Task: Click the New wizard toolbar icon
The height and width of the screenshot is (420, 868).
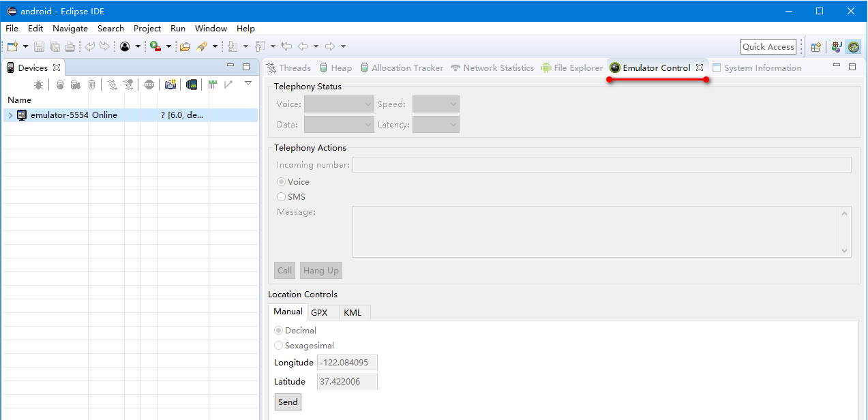Action: (12, 46)
